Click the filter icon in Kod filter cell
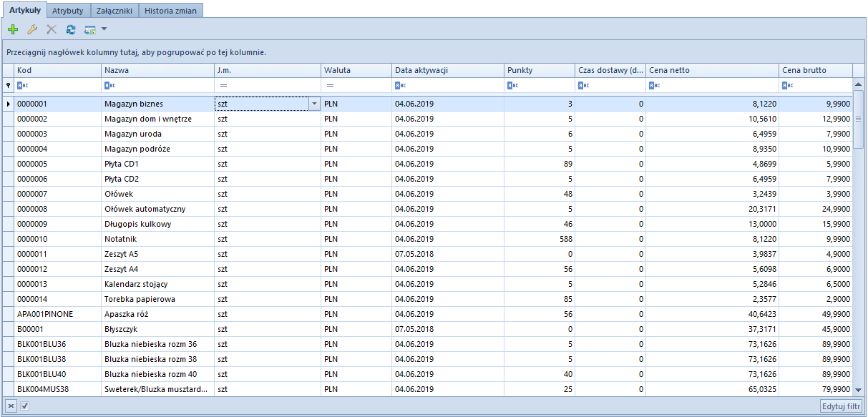The width and height of the screenshot is (868, 417). point(22,86)
